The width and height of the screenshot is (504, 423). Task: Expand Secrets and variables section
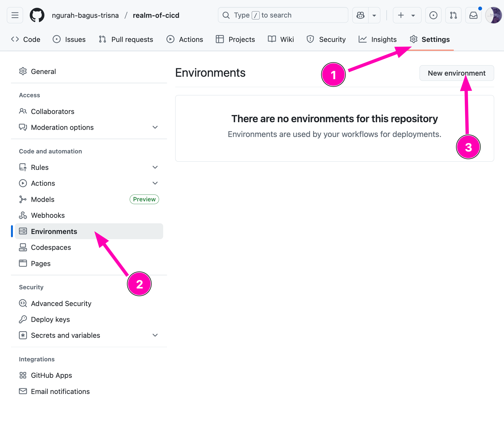click(x=155, y=335)
